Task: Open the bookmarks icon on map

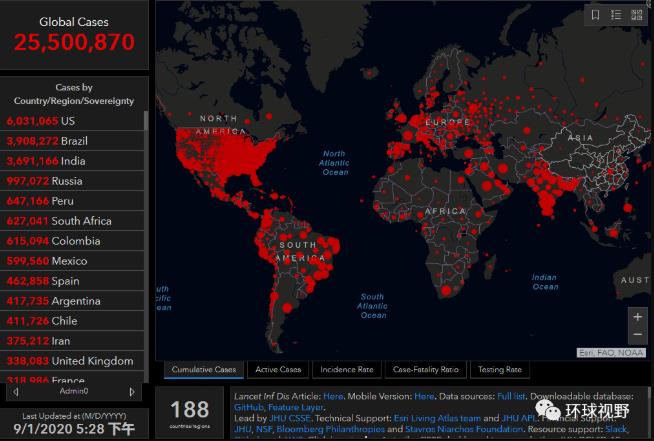Action: (x=596, y=15)
